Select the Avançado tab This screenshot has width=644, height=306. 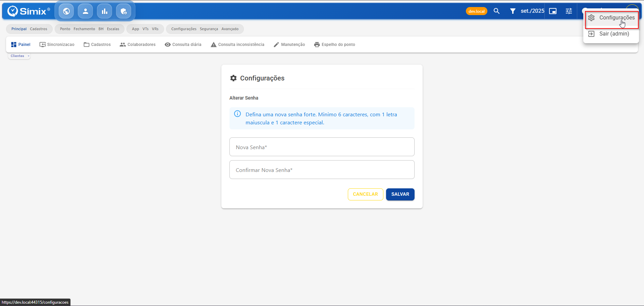[x=230, y=29]
